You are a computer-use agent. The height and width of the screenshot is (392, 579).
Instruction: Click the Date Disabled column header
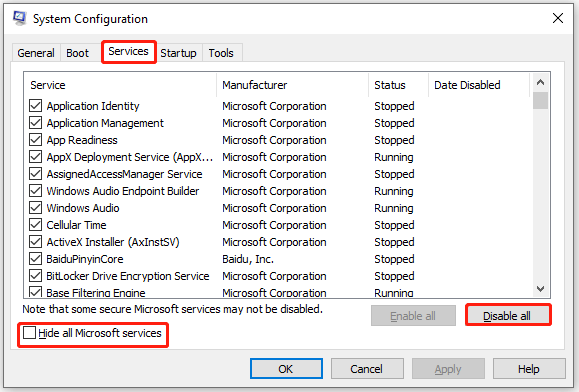479,85
